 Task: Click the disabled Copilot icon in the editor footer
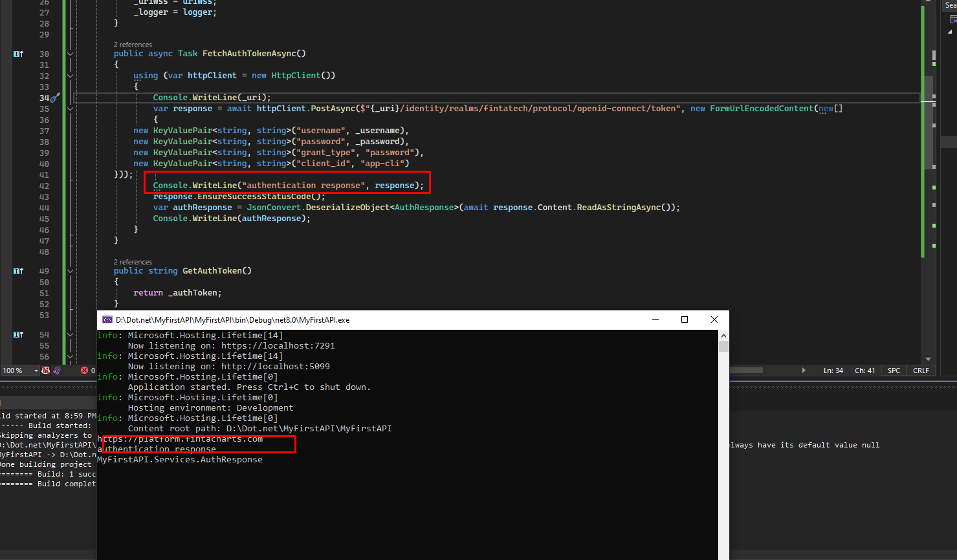[x=45, y=371]
